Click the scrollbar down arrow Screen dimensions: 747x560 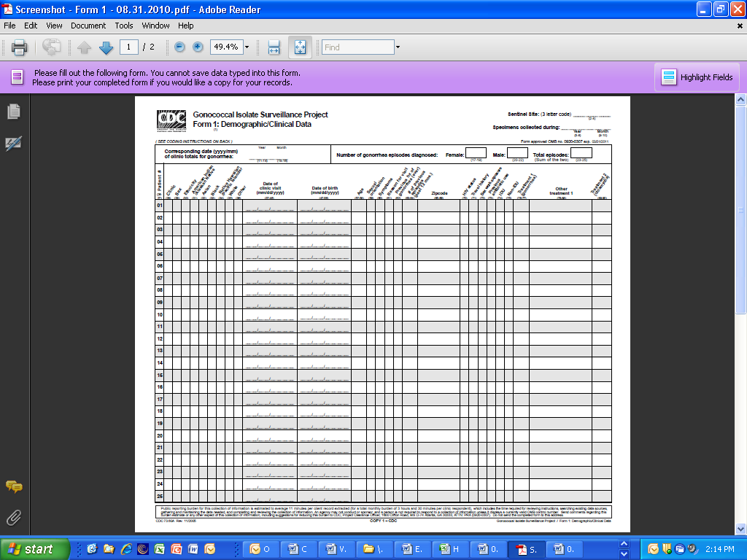click(x=740, y=528)
